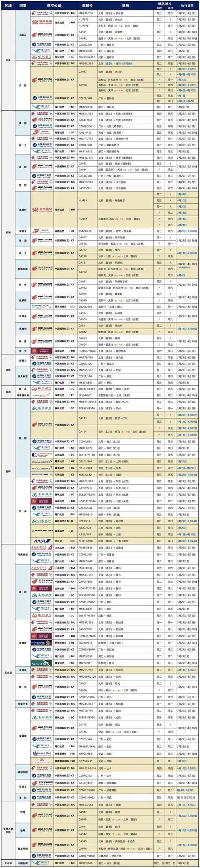Click the 航线 column header

pyautogui.click(x=125, y=6)
